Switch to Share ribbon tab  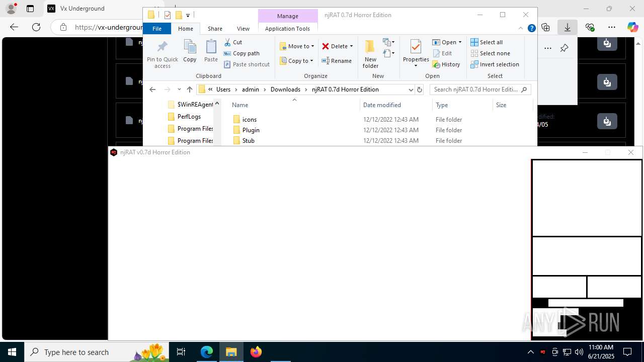(215, 29)
